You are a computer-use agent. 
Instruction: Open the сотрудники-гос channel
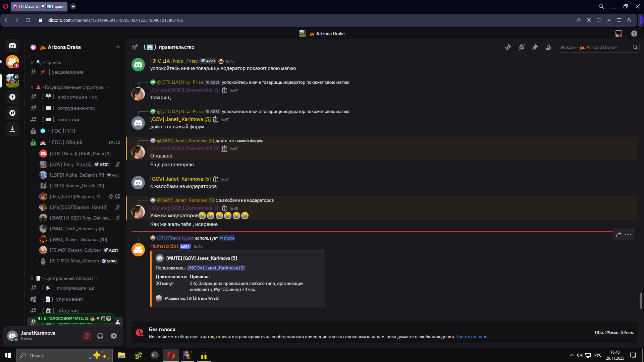76,108
